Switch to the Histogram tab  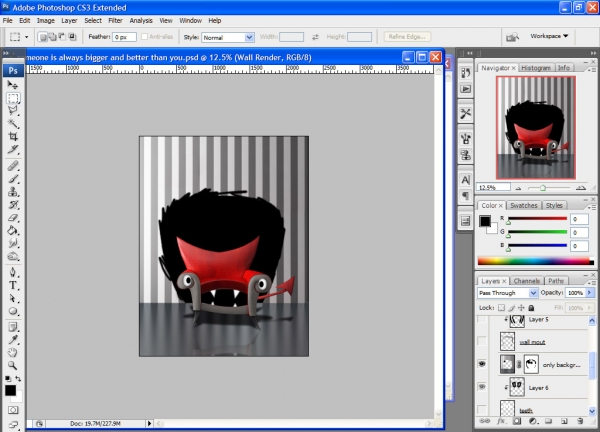click(x=536, y=68)
